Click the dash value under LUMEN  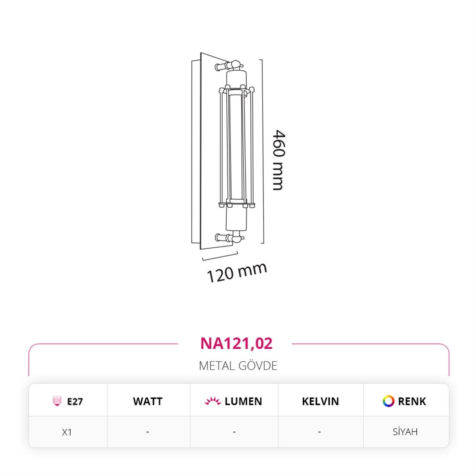234,432
